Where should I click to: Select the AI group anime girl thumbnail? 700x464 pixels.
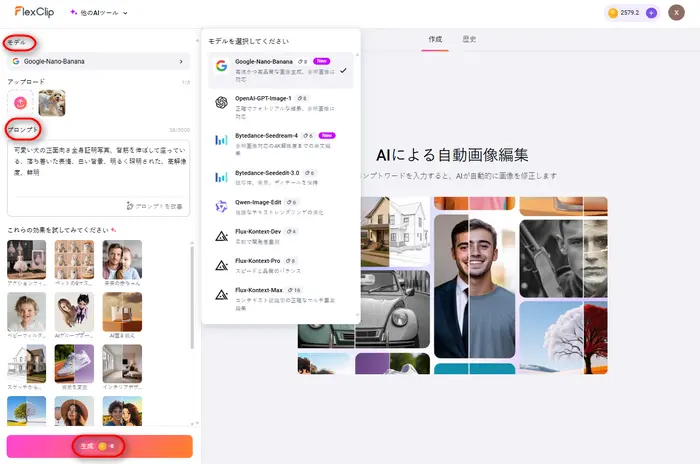coord(74,311)
